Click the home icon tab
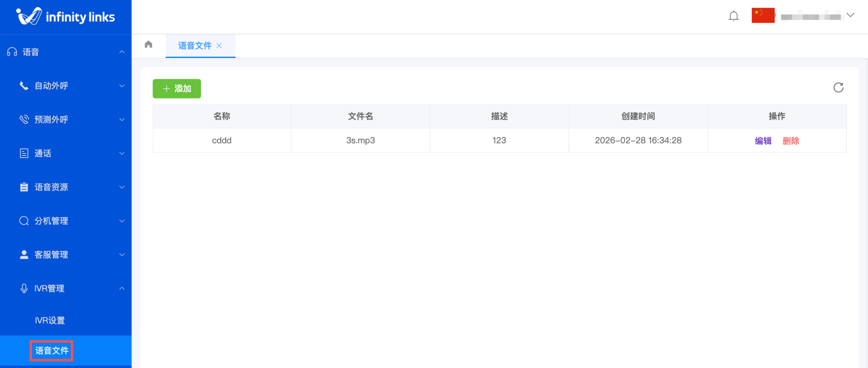The width and height of the screenshot is (868, 368). (x=149, y=44)
